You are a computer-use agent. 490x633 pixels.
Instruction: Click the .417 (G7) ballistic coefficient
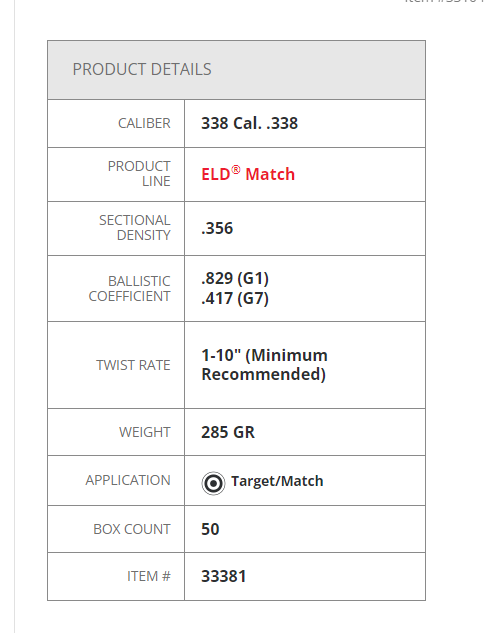click(235, 298)
